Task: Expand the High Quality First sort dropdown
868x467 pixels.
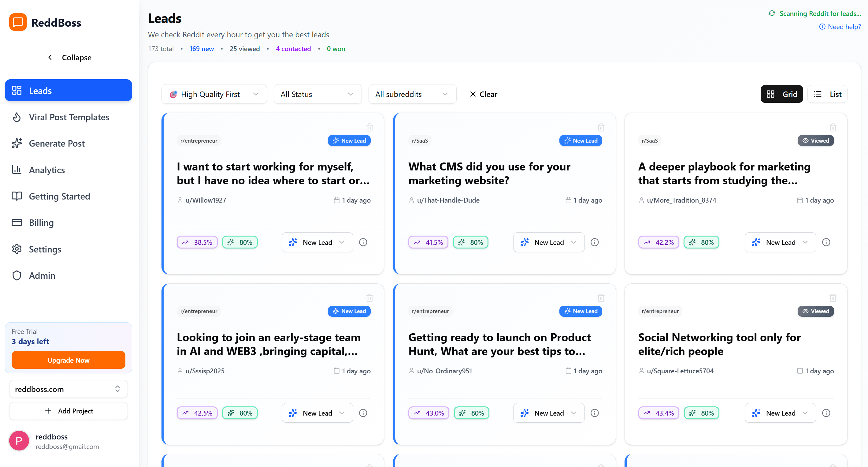Action: click(x=214, y=94)
